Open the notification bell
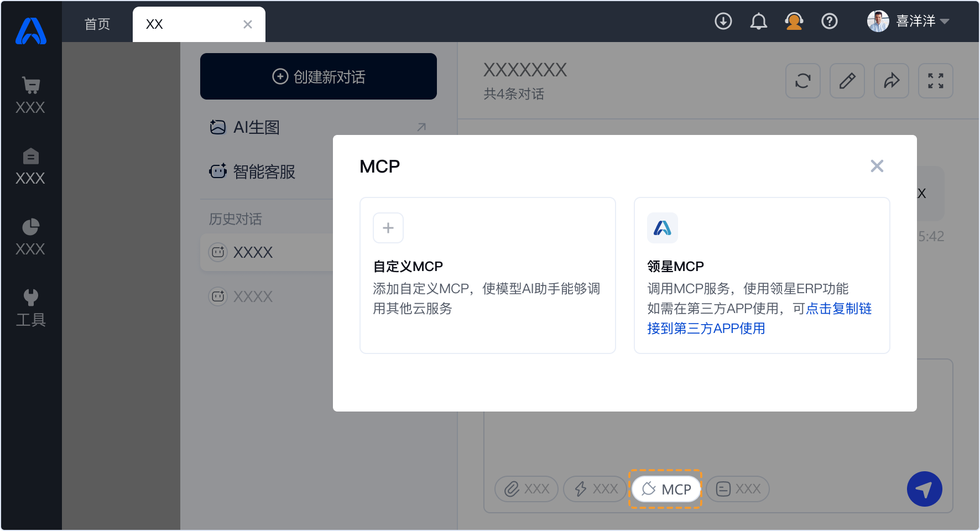Screen dimensions: 980x531 pyautogui.click(x=759, y=21)
